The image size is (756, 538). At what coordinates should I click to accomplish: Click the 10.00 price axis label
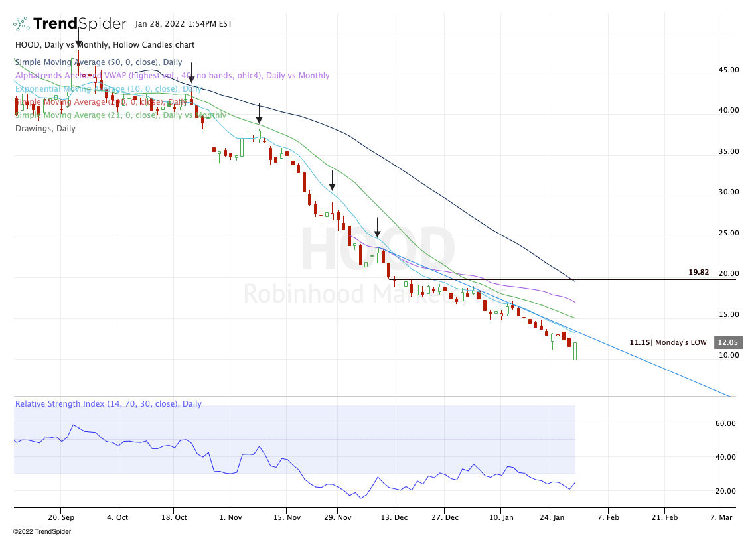pyautogui.click(x=729, y=355)
